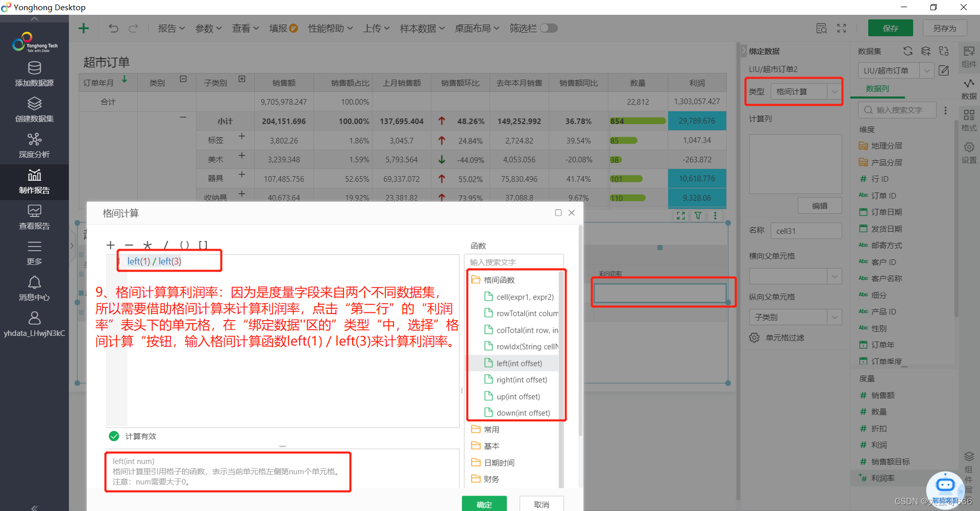Open the 查看 menu
Screen dimensions: 980x511
246,28
